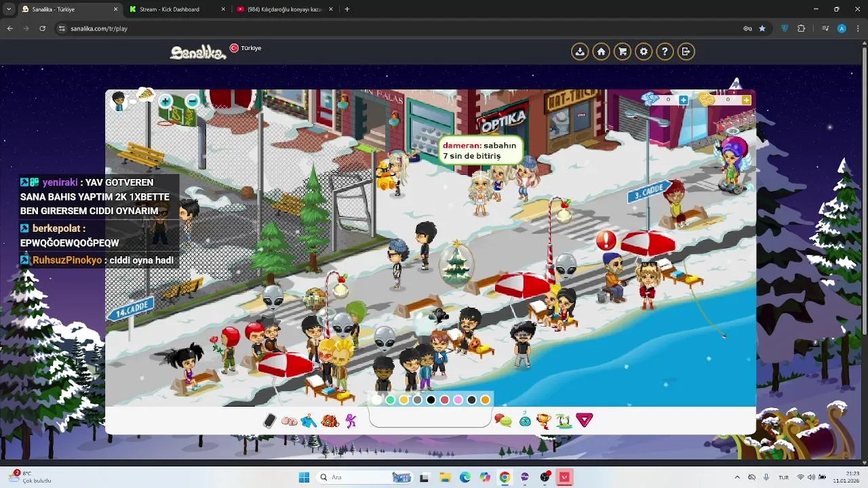The height and width of the screenshot is (488, 868).
Task: Pick the black chat color swatch
Action: click(431, 400)
